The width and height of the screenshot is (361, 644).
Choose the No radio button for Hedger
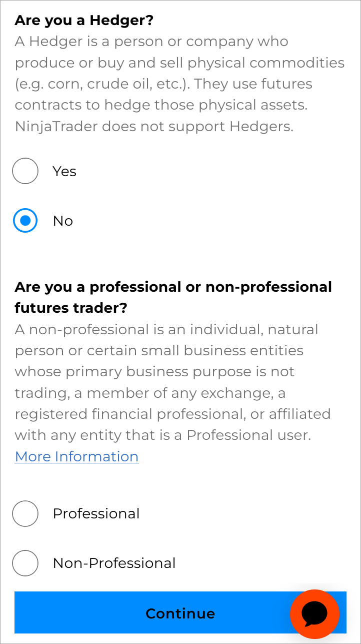[25, 221]
